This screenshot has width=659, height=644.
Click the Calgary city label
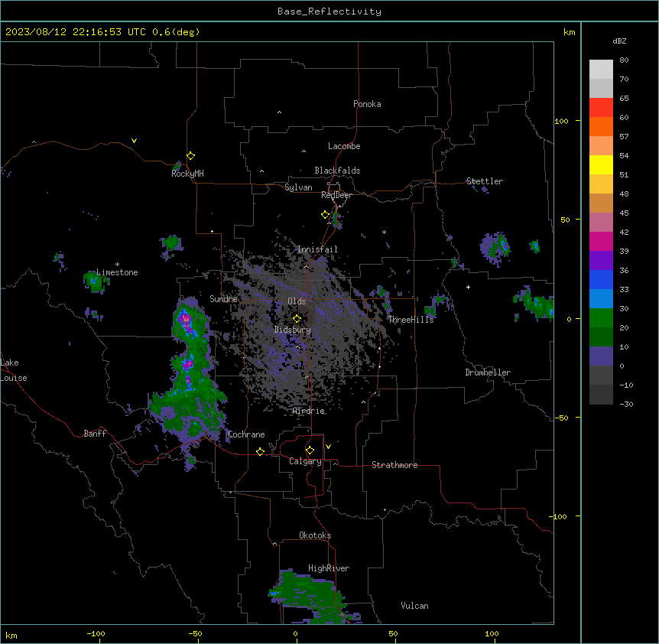coord(305,461)
